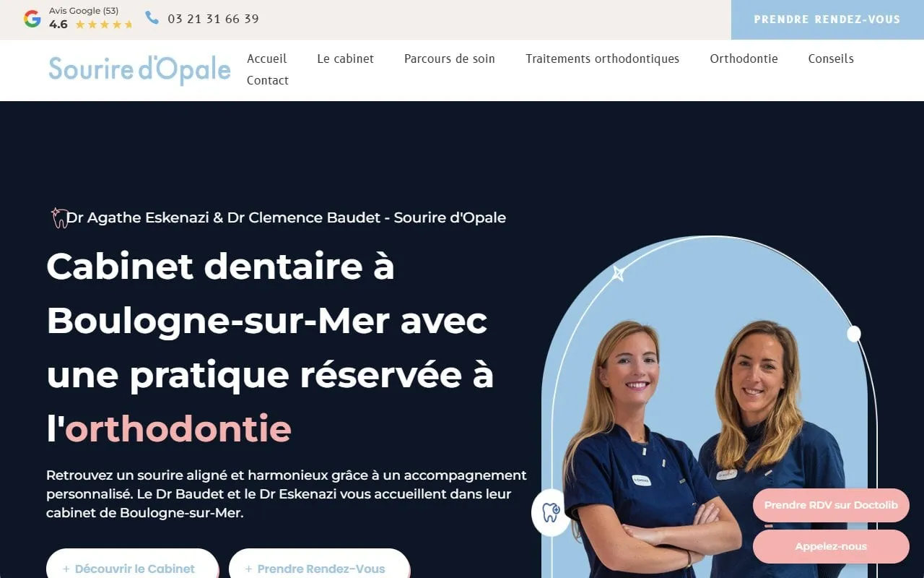
Task: Click Prendre RDV sur Doctolib button
Action: [831, 505]
